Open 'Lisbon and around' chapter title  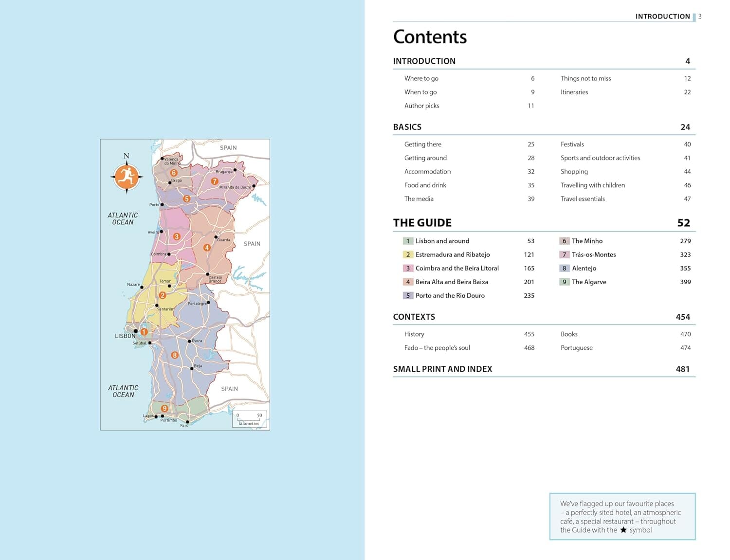(442, 241)
